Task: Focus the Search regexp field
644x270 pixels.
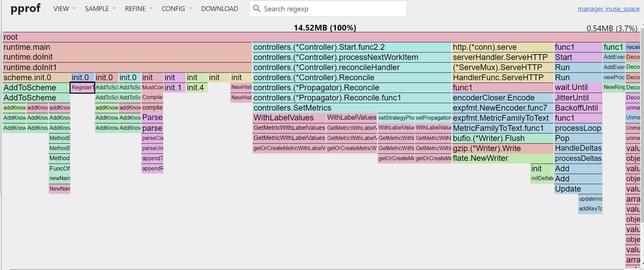Action: point(328,9)
